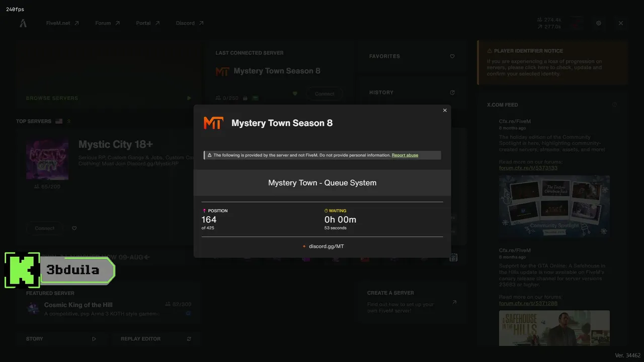Click the History clock icon
Viewport: 644px width, 362px height.
[x=452, y=93]
